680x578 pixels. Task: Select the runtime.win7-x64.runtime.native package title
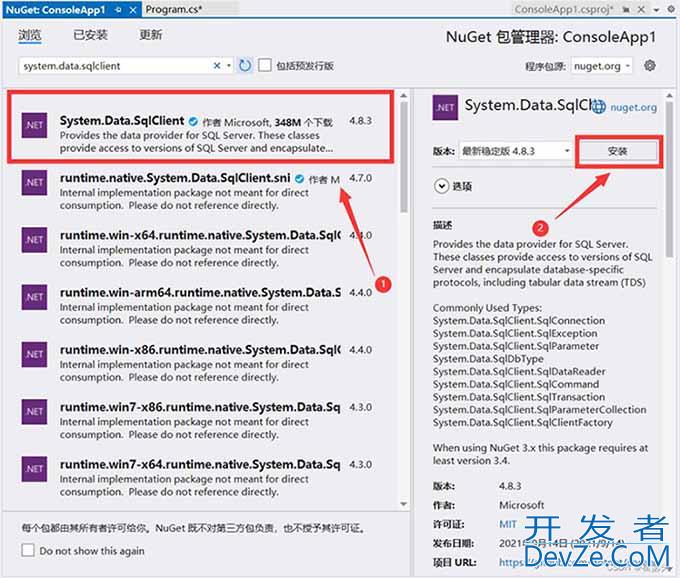200,464
